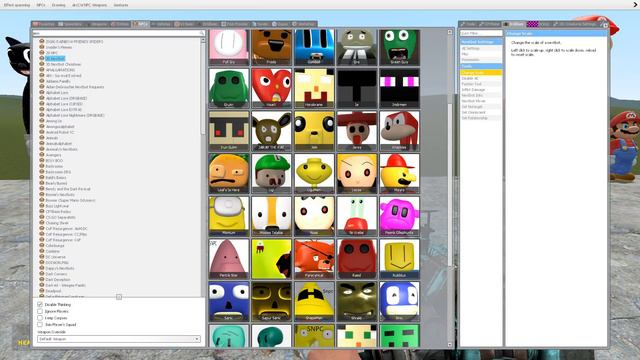
Task: Select the brown mouse-eared nextbot icon
Action: point(271,131)
